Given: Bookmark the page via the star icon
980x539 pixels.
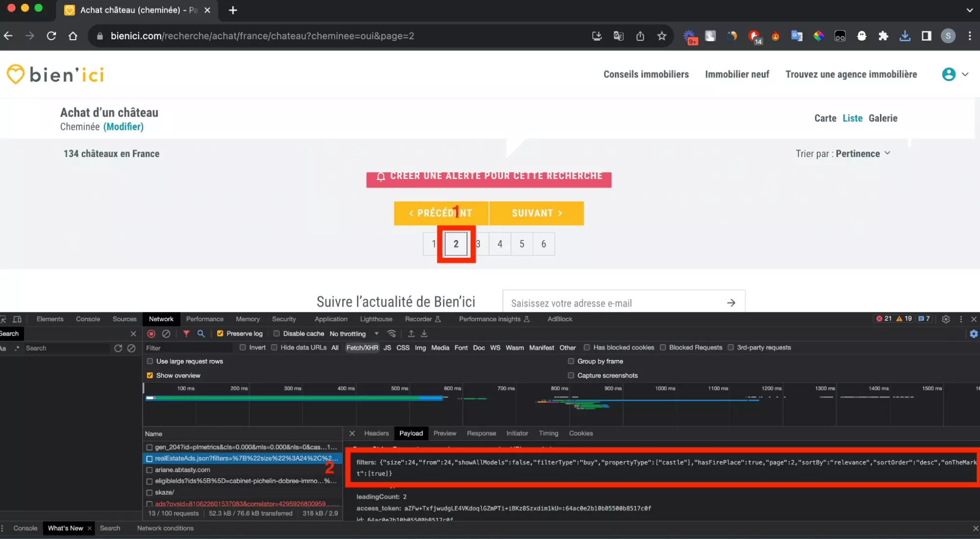Looking at the screenshot, I should coord(662,36).
